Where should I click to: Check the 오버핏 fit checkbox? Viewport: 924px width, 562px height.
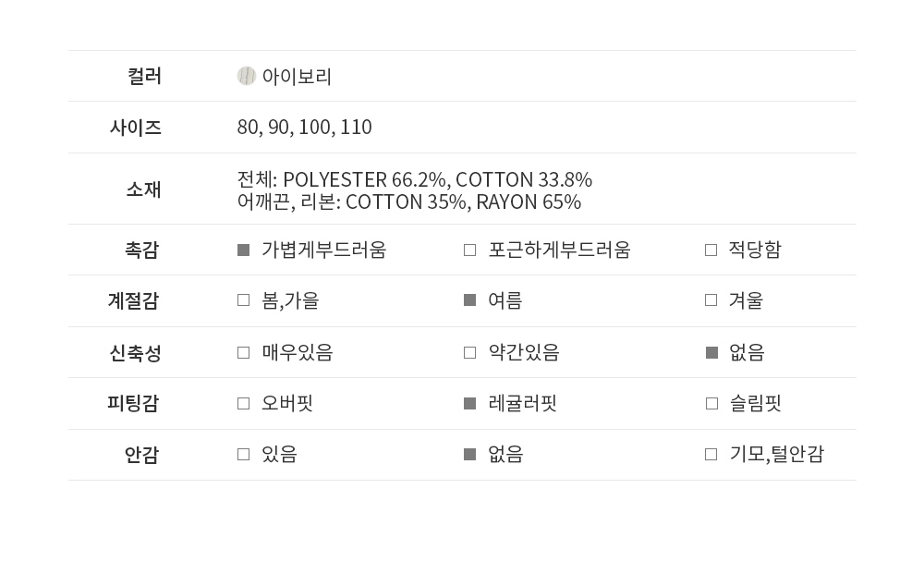point(244,403)
